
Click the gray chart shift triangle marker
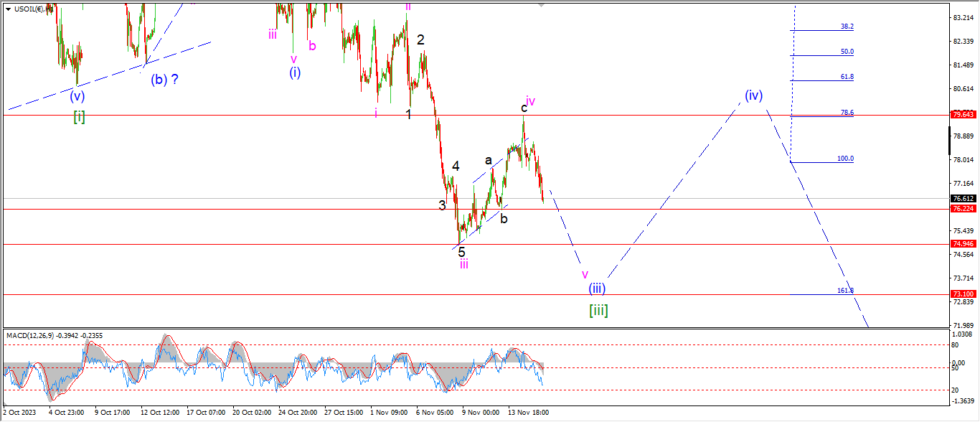pos(541,4)
